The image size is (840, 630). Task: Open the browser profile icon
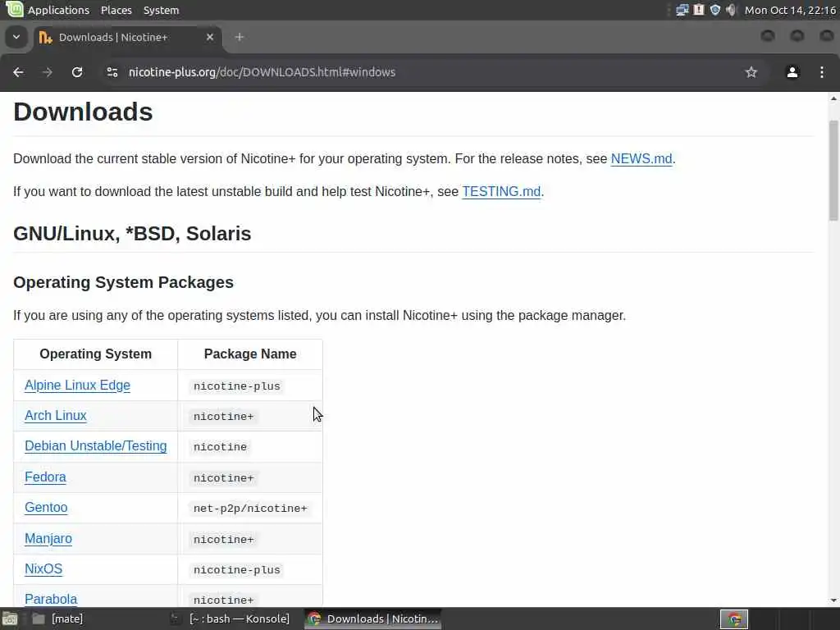[x=792, y=72]
